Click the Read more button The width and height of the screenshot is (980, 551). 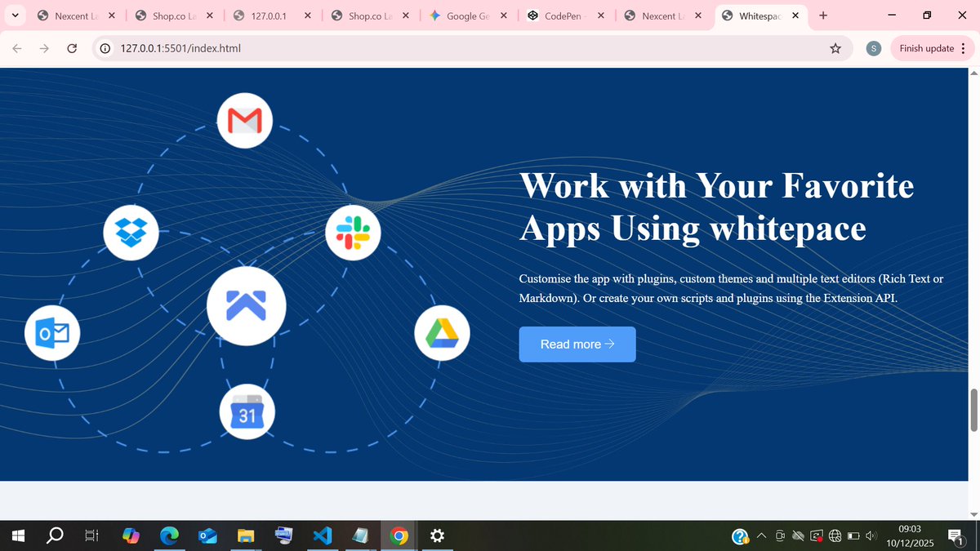(x=577, y=344)
